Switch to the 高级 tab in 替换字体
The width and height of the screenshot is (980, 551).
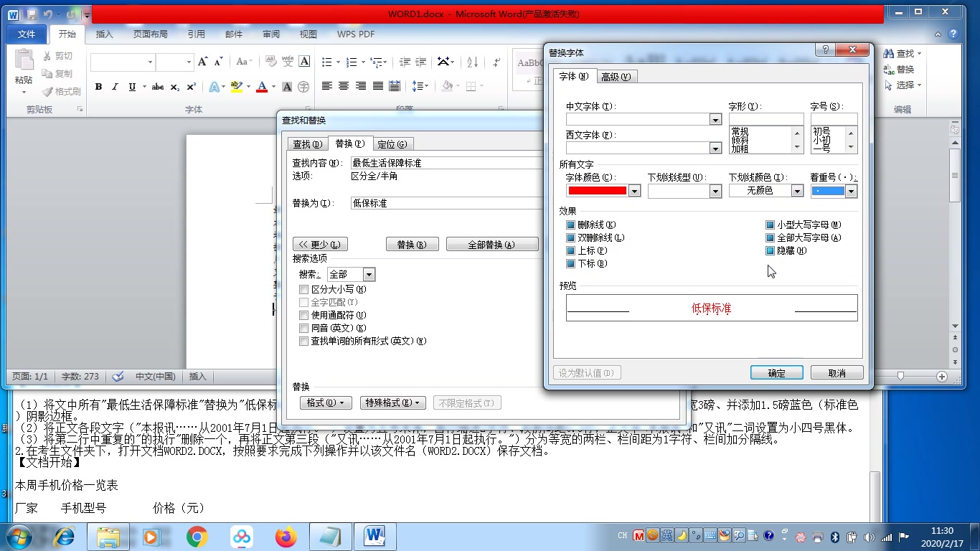[x=616, y=76]
